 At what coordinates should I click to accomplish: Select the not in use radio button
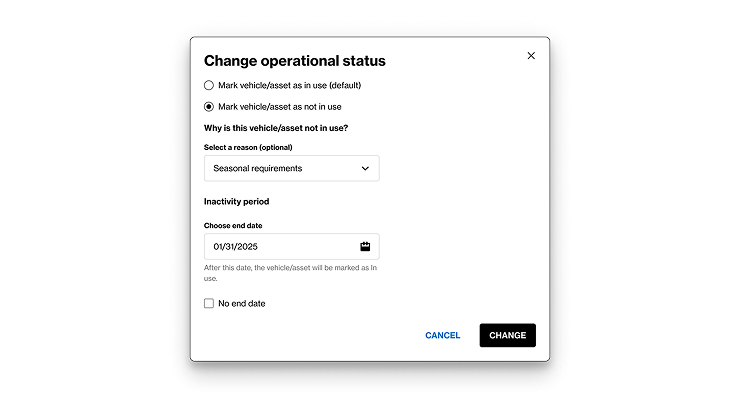(209, 107)
